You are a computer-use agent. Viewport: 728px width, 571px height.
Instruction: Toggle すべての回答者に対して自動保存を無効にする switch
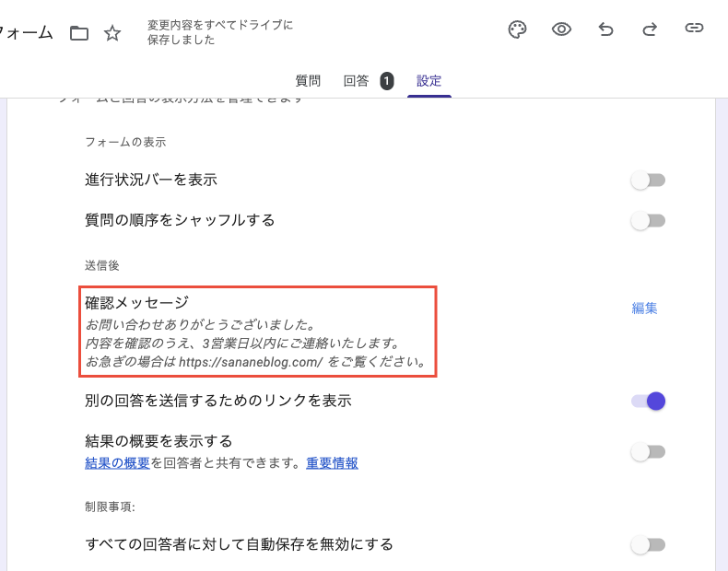648,544
